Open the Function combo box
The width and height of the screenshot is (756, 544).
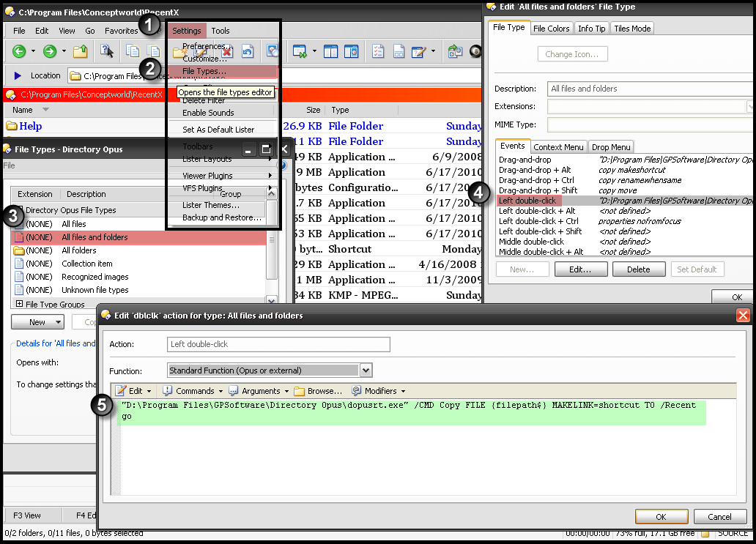coord(366,370)
